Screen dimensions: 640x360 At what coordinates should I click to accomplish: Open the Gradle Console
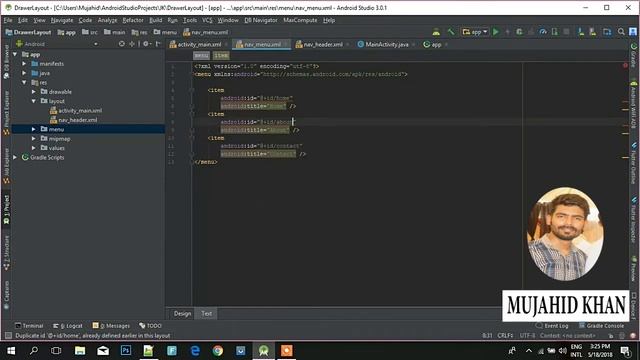click(601, 326)
